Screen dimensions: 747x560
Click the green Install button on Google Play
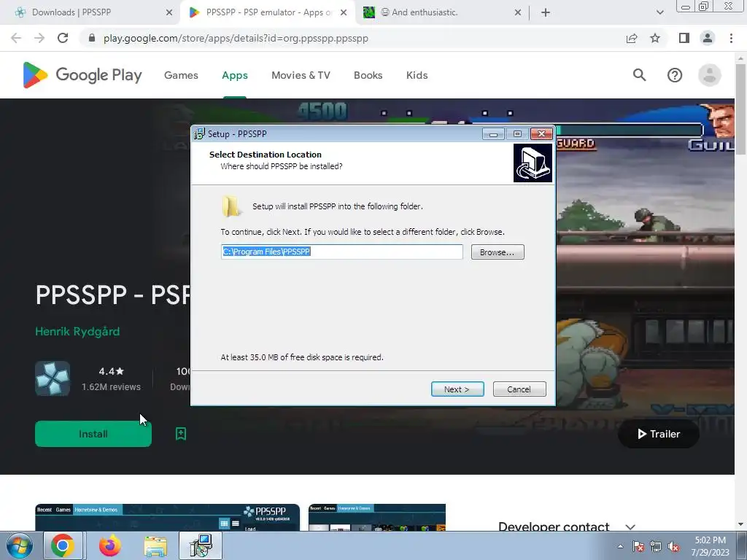pos(93,434)
